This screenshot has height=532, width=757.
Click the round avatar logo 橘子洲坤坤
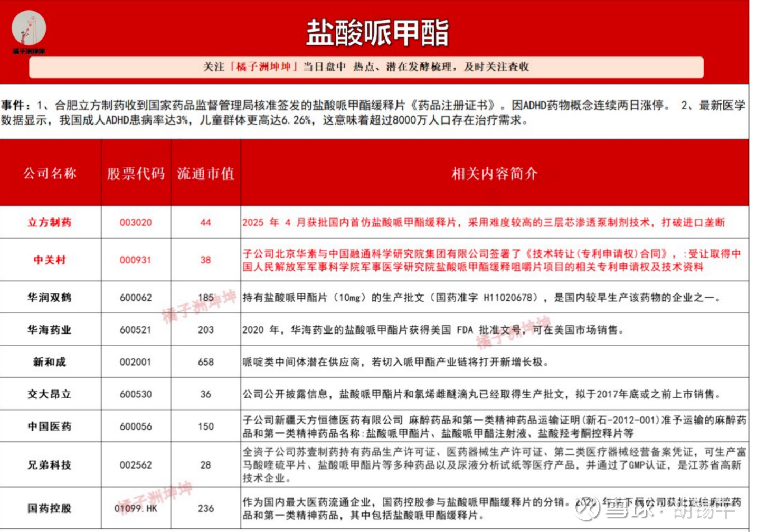[x=29, y=29]
